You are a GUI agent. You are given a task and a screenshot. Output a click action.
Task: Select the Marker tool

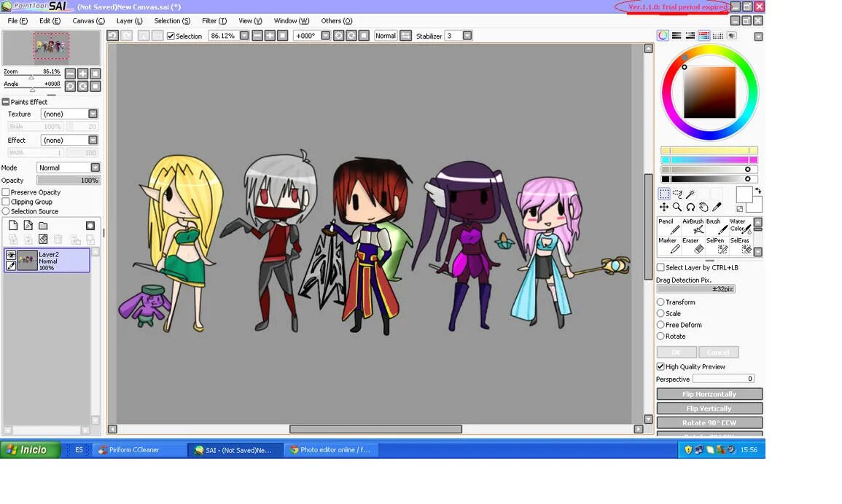point(668,246)
